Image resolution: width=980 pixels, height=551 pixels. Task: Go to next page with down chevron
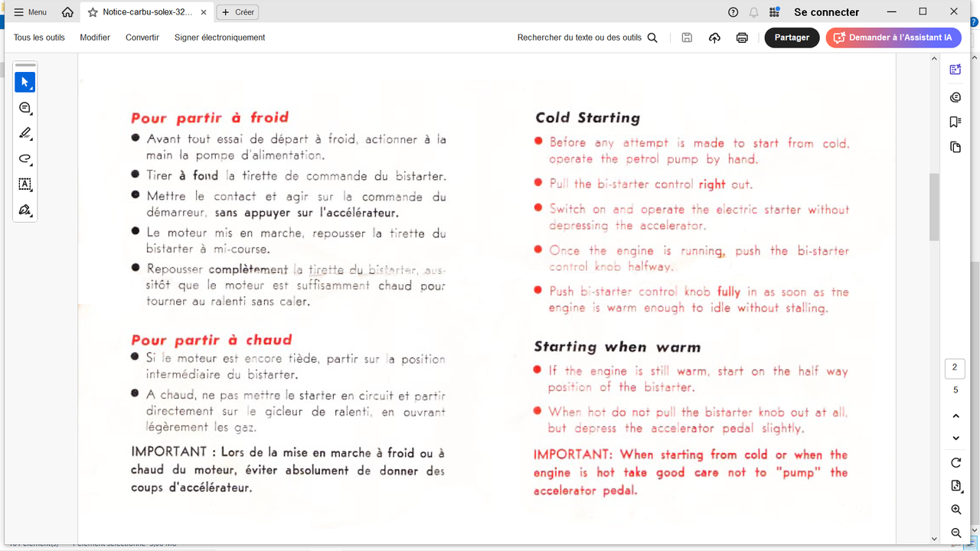955,439
